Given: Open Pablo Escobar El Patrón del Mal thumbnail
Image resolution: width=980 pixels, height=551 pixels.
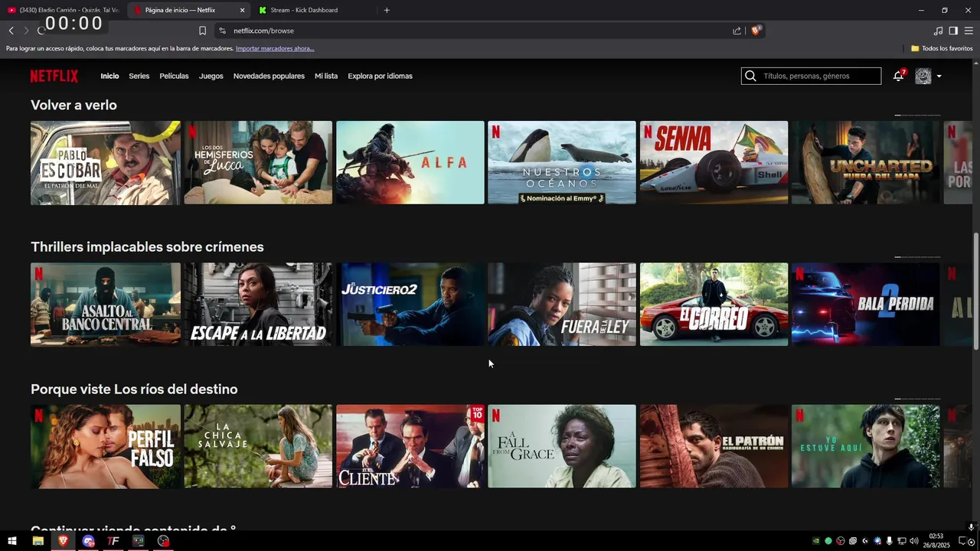Looking at the screenshot, I should point(106,162).
